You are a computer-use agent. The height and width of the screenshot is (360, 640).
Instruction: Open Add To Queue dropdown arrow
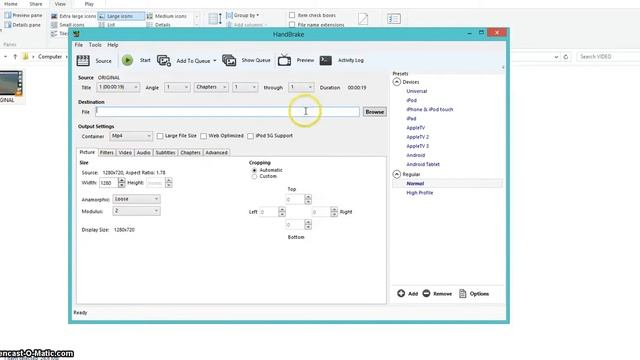tap(215, 61)
